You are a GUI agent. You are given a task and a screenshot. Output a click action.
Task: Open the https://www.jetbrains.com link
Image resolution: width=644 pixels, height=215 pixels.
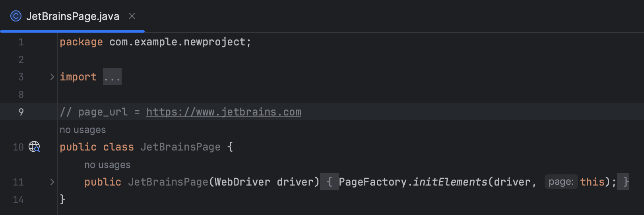click(223, 112)
